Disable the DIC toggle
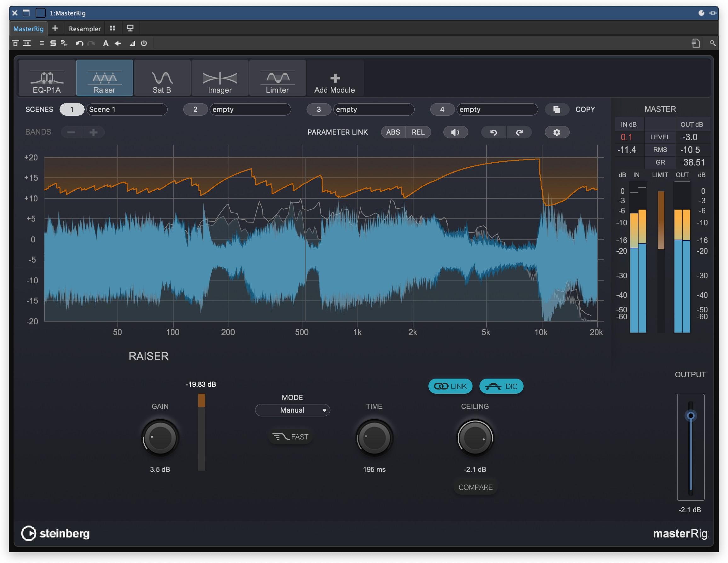The image size is (728, 563). point(501,386)
